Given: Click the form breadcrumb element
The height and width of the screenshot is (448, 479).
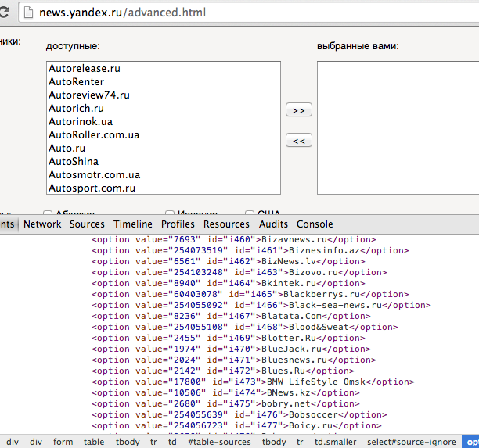Looking at the screenshot, I should click(x=63, y=443).
